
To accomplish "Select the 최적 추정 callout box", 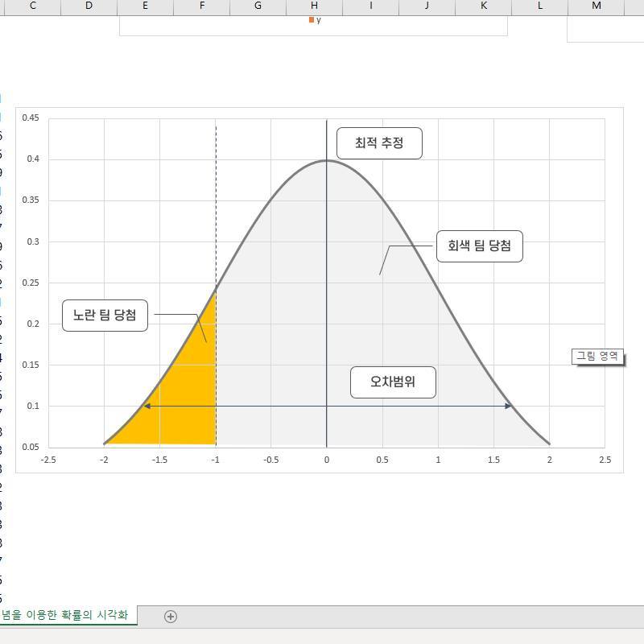I will pos(379,143).
